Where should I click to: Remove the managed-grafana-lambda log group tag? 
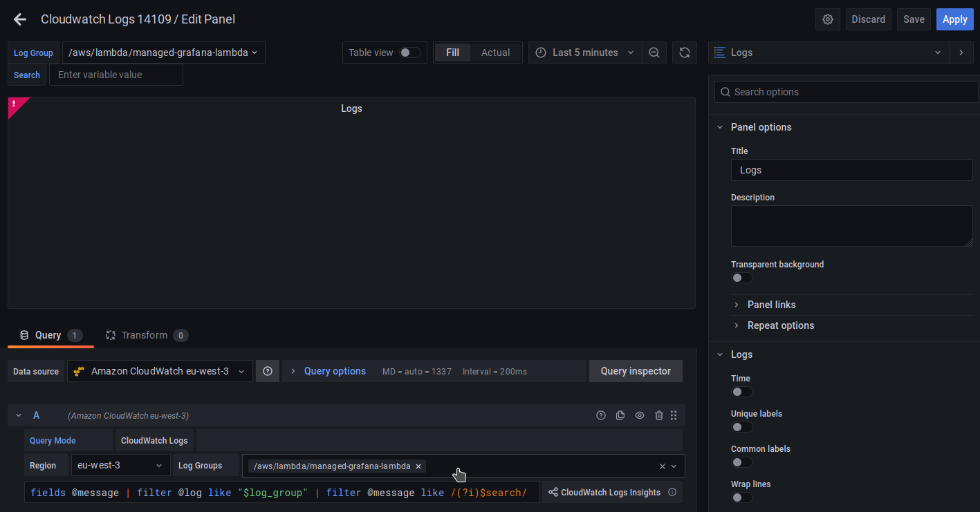(x=418, y=466)
